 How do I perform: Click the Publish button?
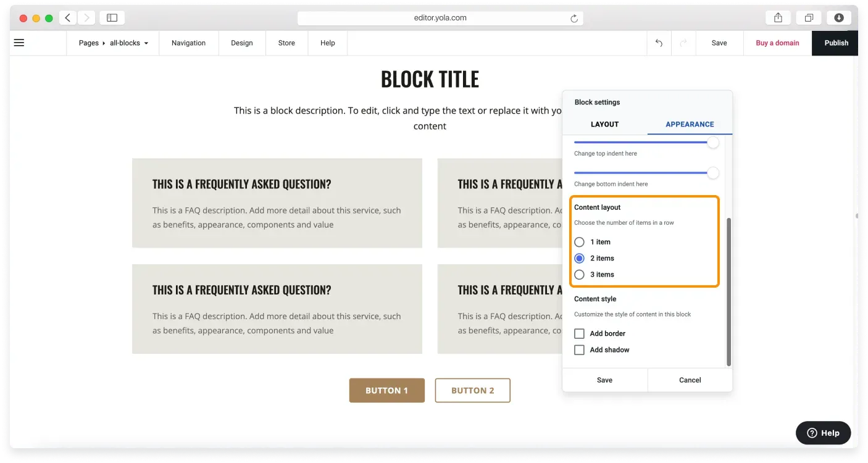[x=836, y=43]
